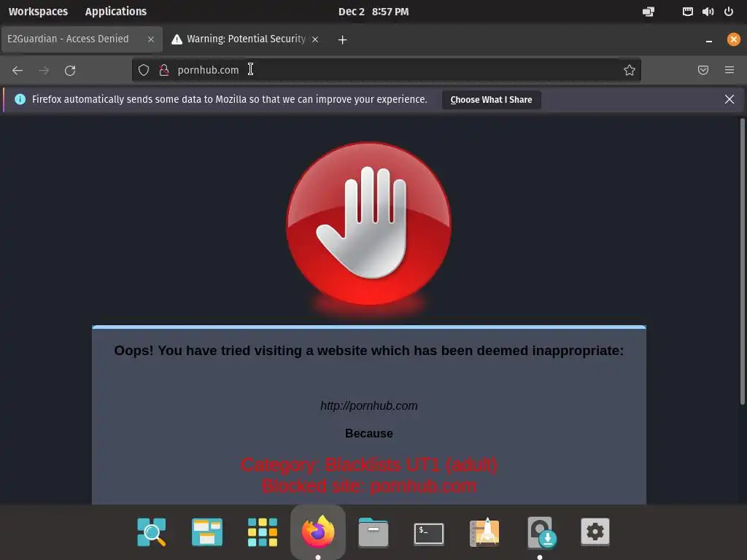Open the applications grid in dock

tap(263, 532)
